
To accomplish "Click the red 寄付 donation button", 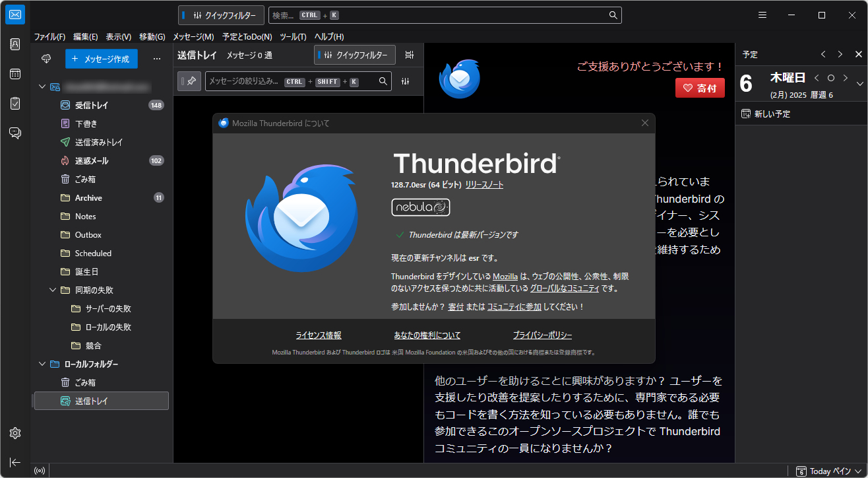I will point(699,87).
